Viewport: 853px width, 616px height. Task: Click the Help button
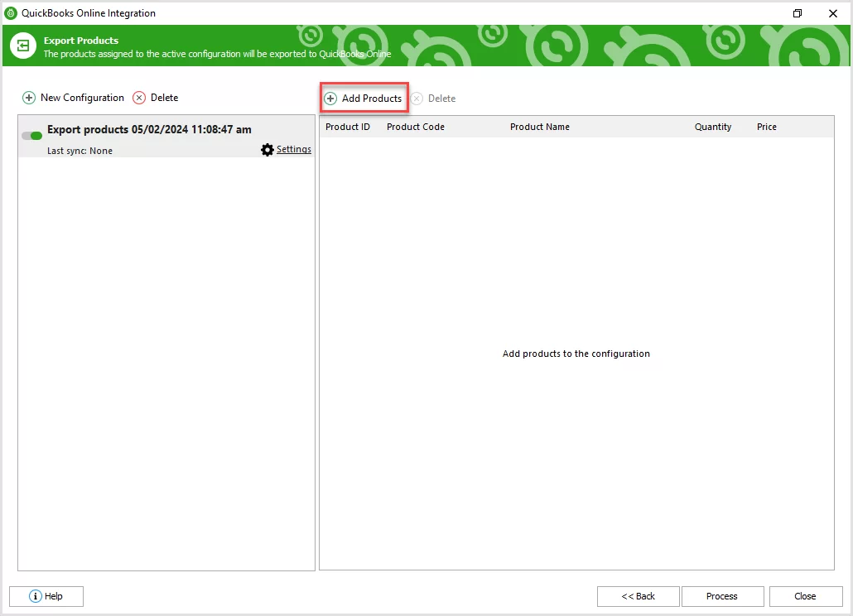pos(46,596)
